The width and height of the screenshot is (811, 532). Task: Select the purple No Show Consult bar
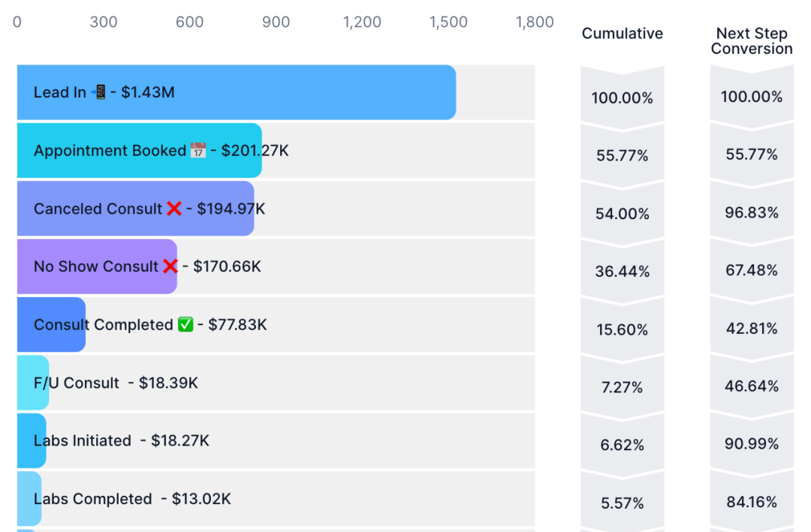click(x=97, y=267)
